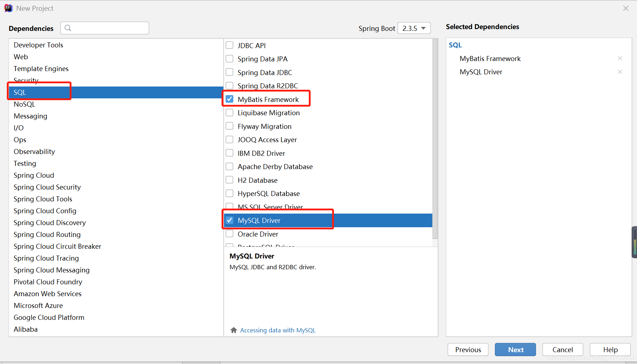
Task: Select Pivotal Cloud Foundry category
Action: click(x=116, y=282)
